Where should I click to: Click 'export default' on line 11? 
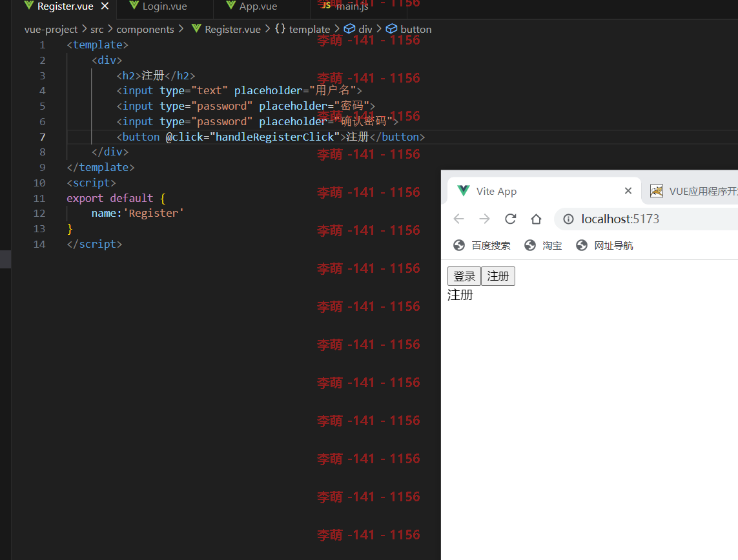point(110,198)
